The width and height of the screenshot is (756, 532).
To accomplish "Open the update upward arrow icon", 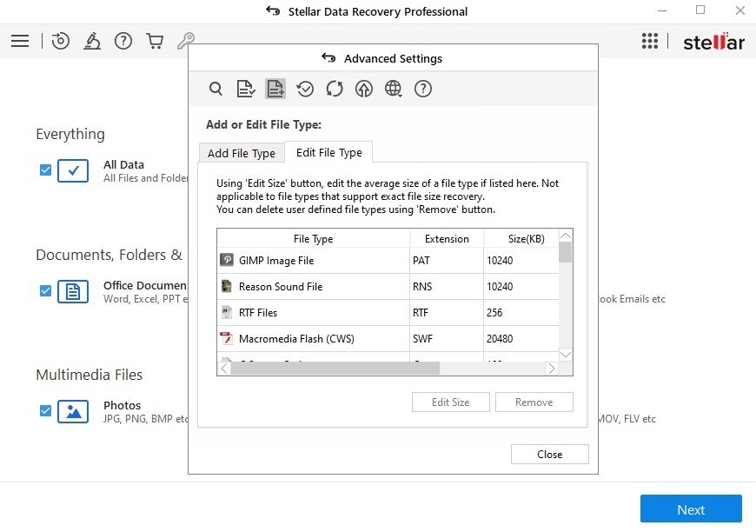I will pyautogui.click(x=364, y=89).
